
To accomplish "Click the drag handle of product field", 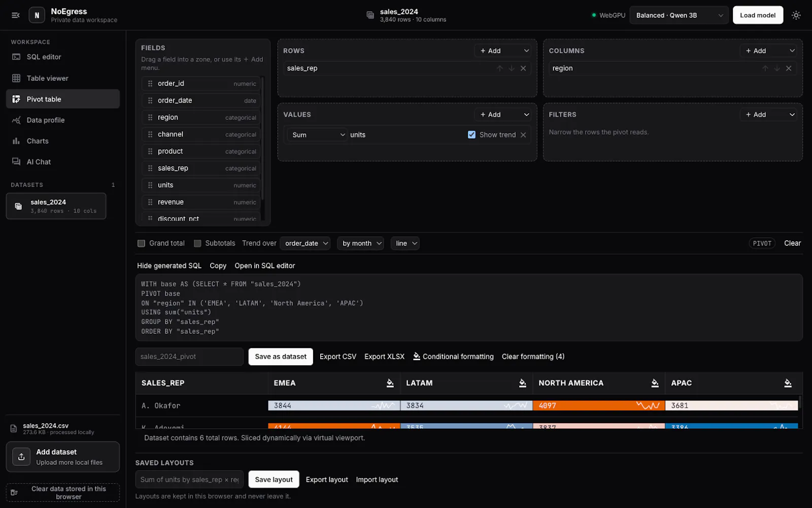I will point(150,151).
